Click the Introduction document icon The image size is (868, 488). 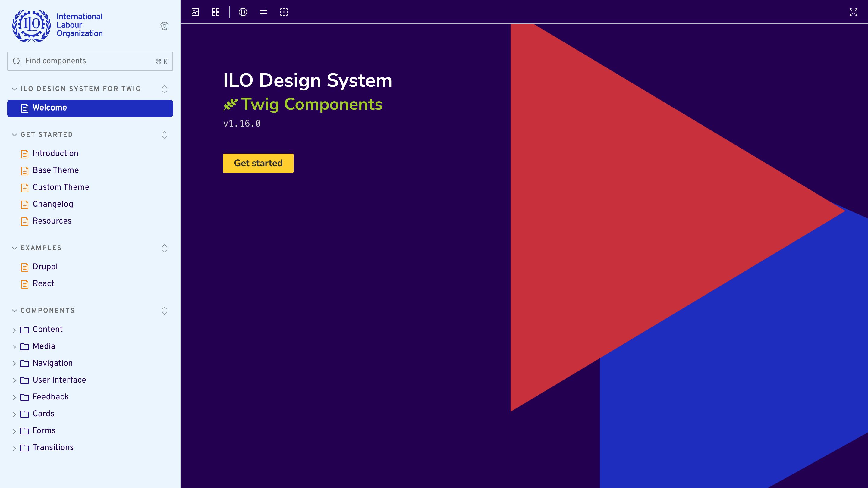pos(25,154)
